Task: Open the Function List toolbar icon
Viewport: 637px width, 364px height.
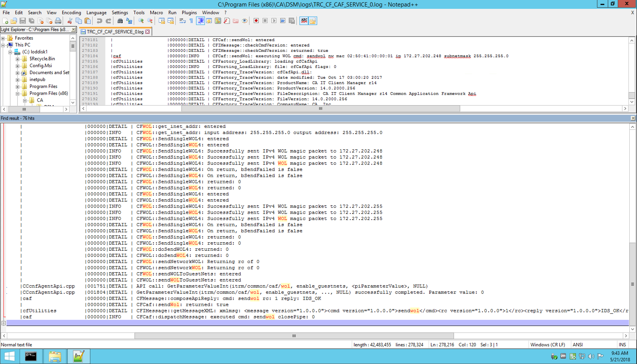Action: point(227,21)
